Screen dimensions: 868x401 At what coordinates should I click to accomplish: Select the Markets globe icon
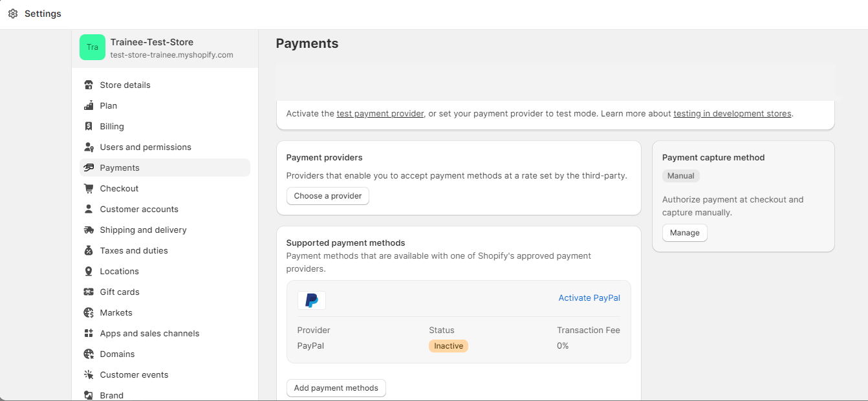[88, 312]
